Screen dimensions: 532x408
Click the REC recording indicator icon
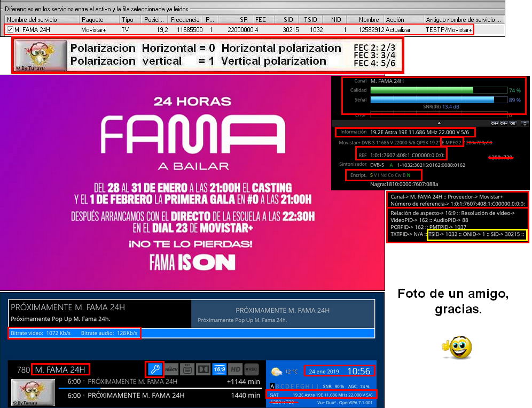point(251,369)
